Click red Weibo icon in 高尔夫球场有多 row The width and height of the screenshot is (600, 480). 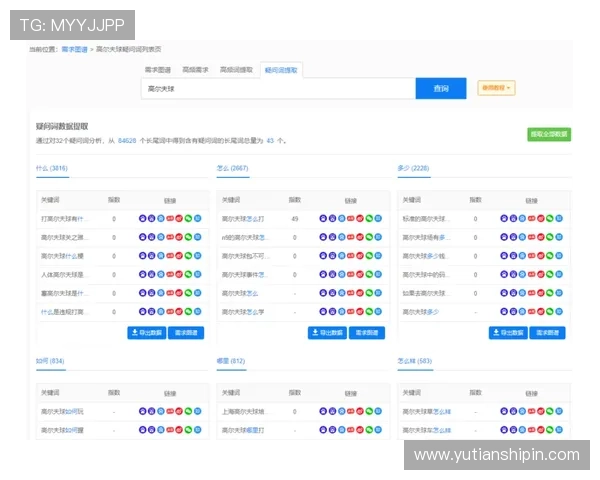540,237
